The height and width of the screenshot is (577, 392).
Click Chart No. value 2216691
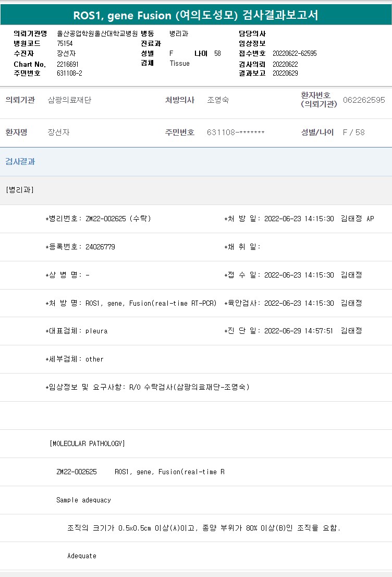pyautogui.click(x=68, y=64)
